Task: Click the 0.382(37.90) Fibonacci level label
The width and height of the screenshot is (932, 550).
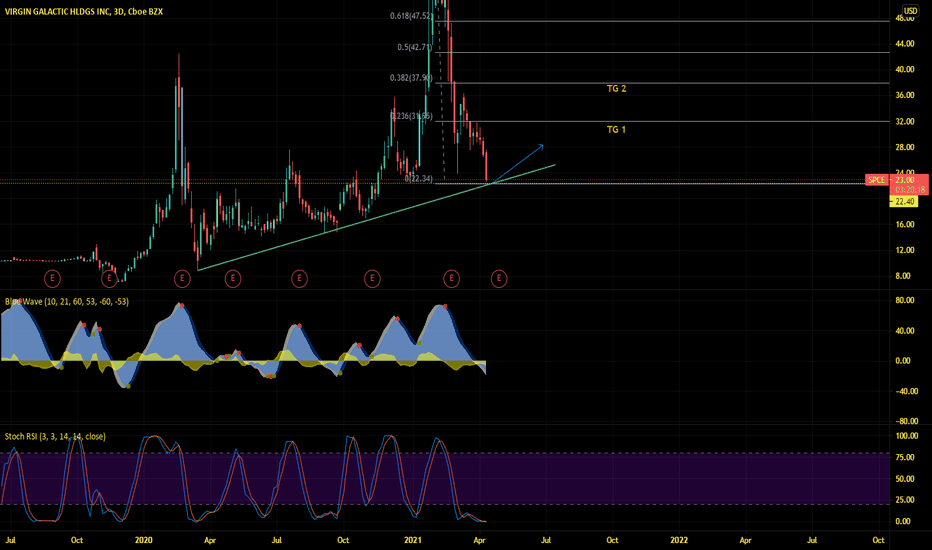Action: (x=411, y=78)
